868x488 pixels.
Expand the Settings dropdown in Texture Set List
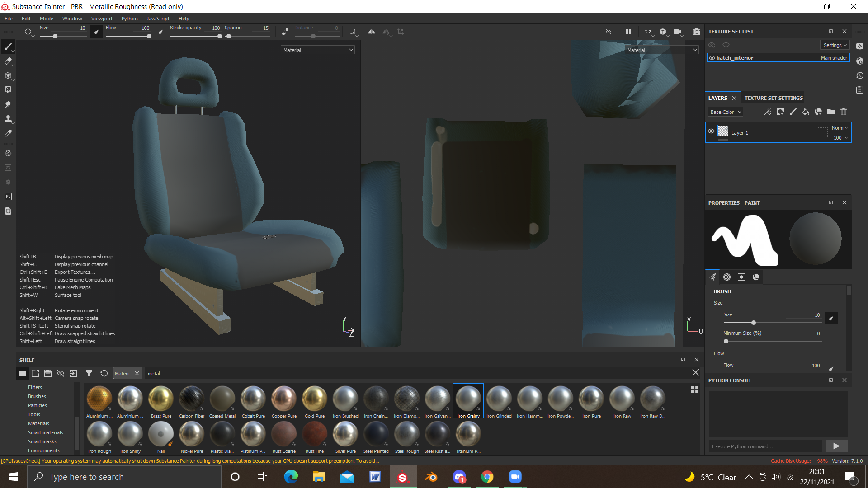point(835,45)
